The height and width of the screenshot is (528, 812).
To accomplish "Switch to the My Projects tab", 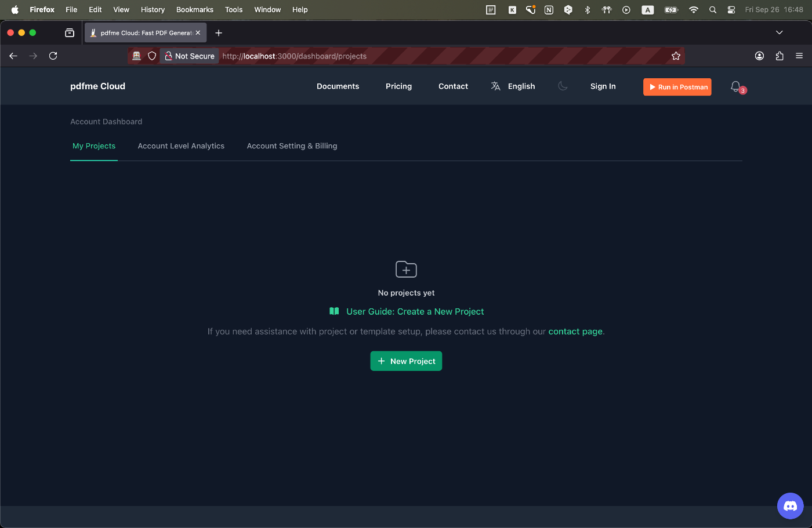I will pyautogui.click(x=94, y=146).
